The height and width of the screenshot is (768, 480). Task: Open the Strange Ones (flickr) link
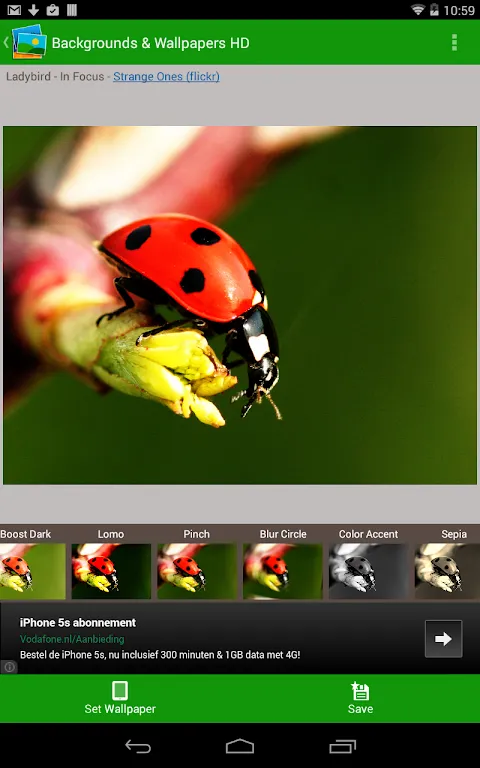click(x=167, y=76)
